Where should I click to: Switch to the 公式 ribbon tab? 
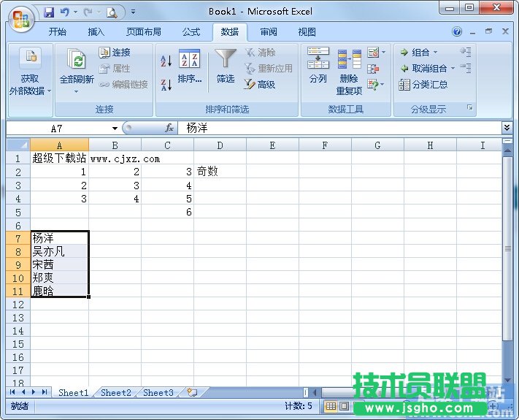[191, 32]
